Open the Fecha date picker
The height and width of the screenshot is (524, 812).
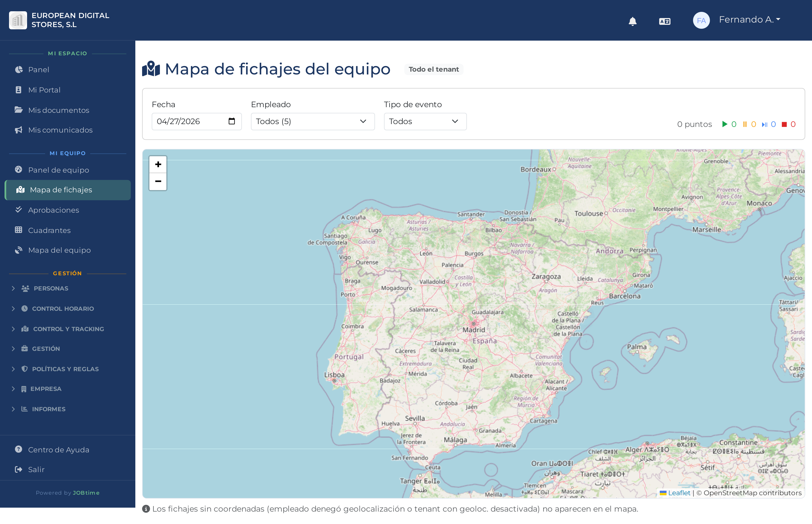(232, 121)
